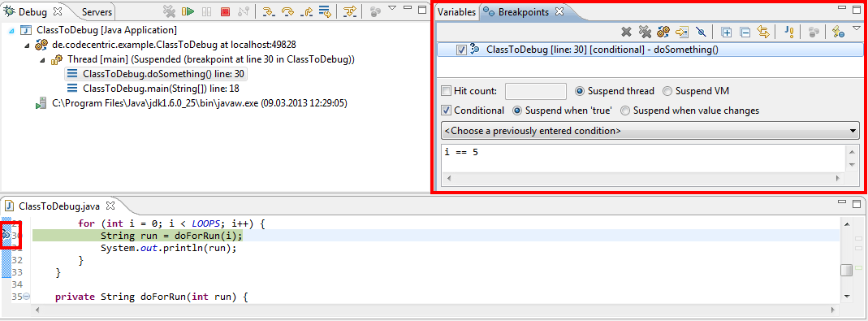Viewport: 868px width, 321px height.
Task: Remove selected breakpoint with X icon
Action: pyautogui.click(x=626, y=33)
